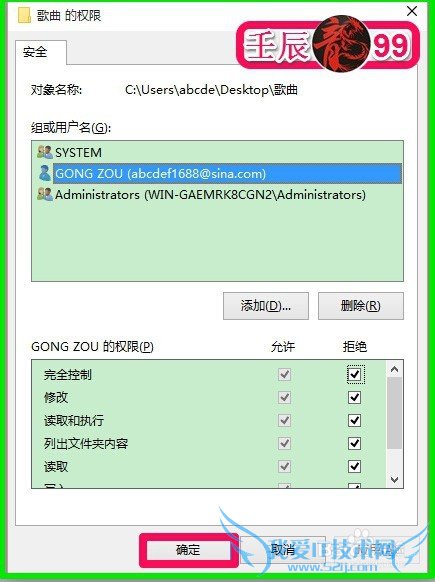Toggle the deny checkbox for 列出文件夹内容
The height and width of the screenshot is (582, 435).
[x=355, y=443]
